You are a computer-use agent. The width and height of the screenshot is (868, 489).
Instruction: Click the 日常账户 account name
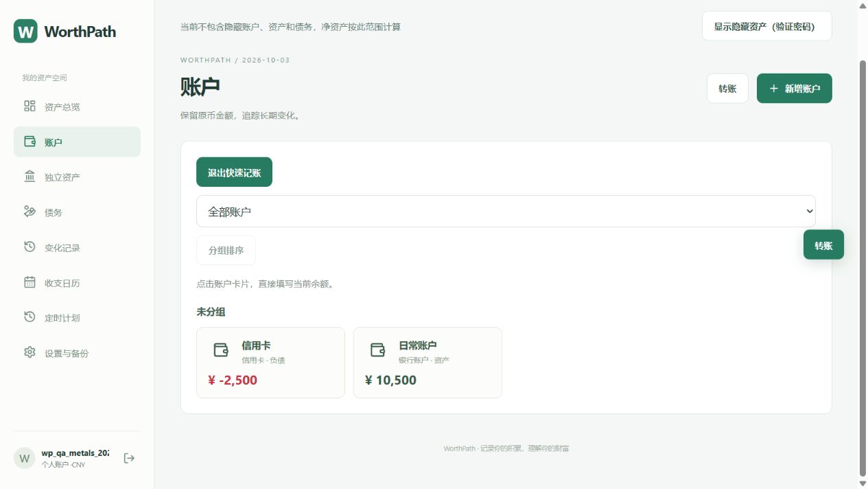point(418,345)
